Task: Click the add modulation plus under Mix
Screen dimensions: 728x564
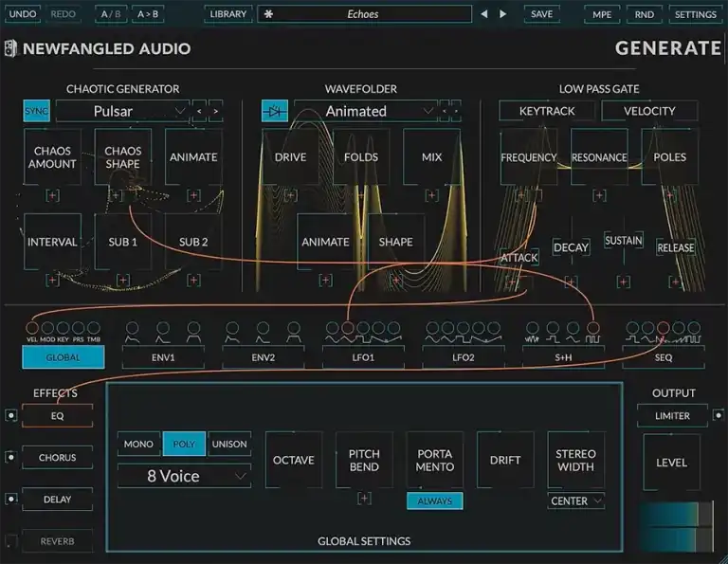Action: [432, 195]
